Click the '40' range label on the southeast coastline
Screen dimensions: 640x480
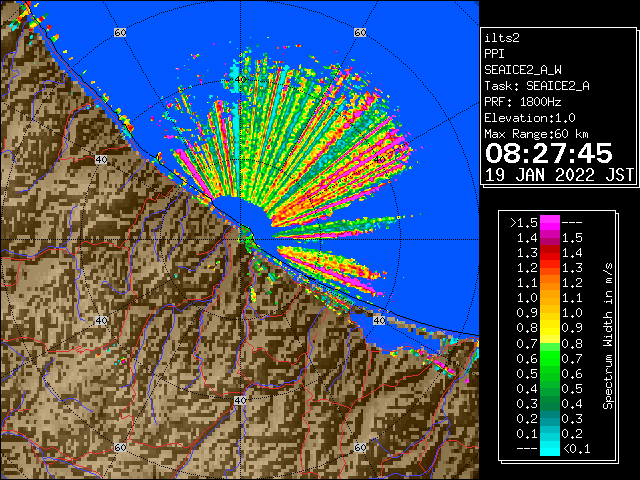pos(379,320)
